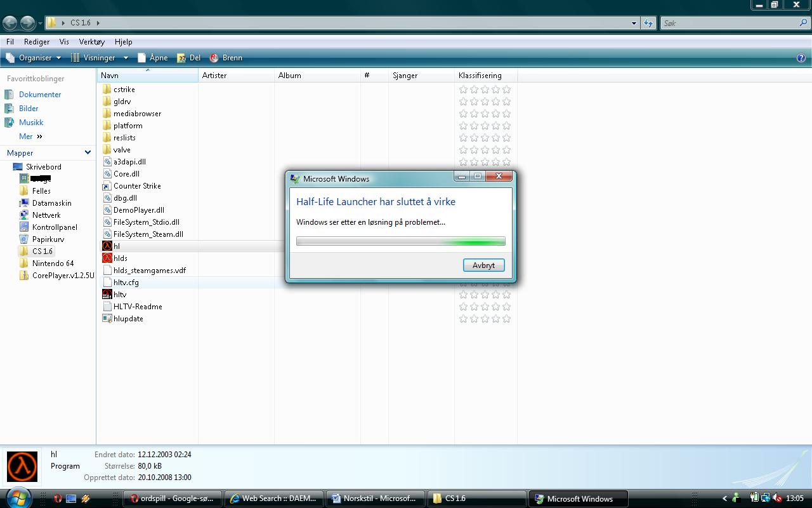Select the gldrv folder icon

point(107,102)
